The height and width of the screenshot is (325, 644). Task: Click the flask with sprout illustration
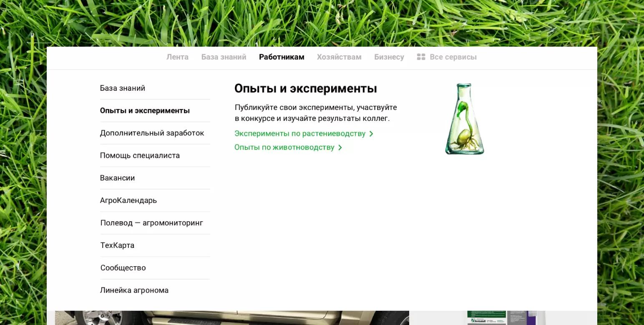coord(464,119)
